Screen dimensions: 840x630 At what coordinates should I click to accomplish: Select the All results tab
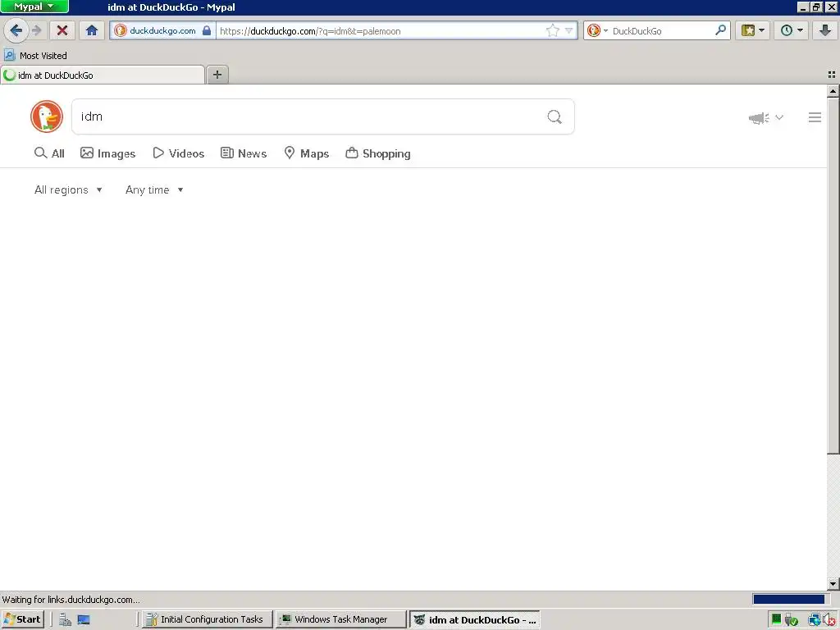pos(49,153)
